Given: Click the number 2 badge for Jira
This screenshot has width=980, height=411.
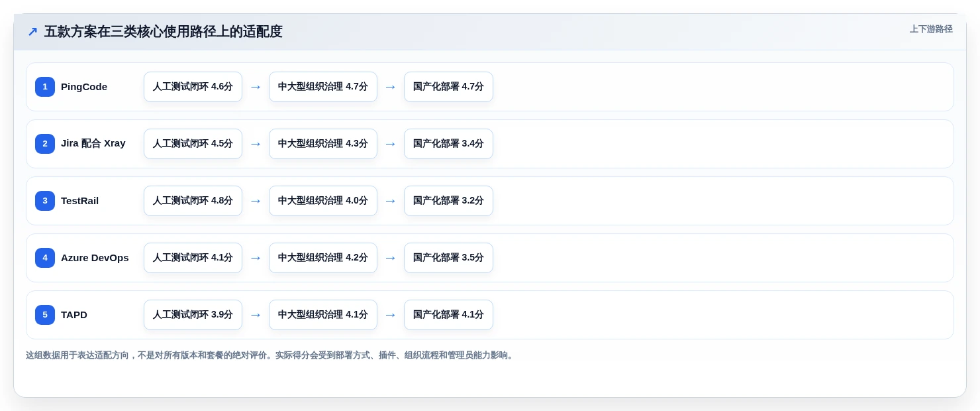Looking at the screenshot, I should [45, 144].
